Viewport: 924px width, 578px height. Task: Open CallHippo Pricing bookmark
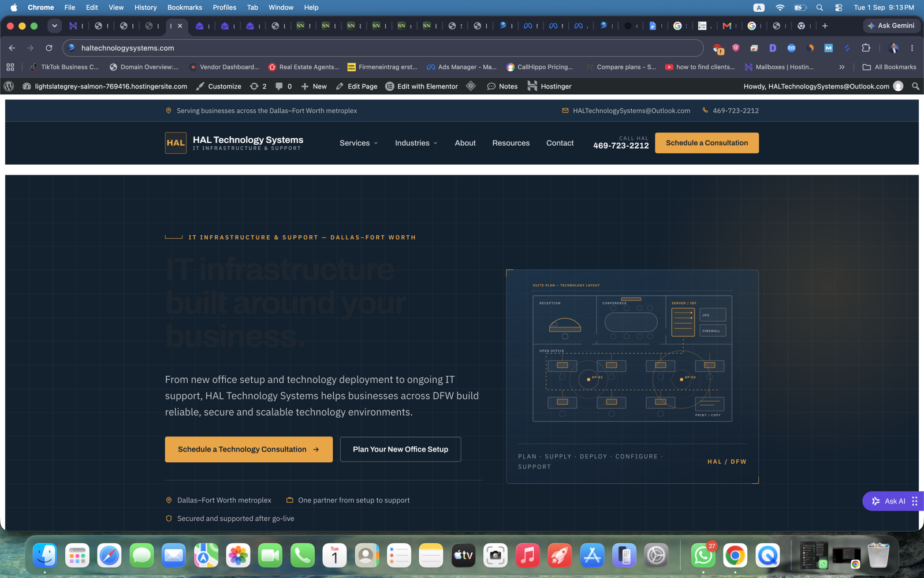pyautogui.click(x=539, y=67)
